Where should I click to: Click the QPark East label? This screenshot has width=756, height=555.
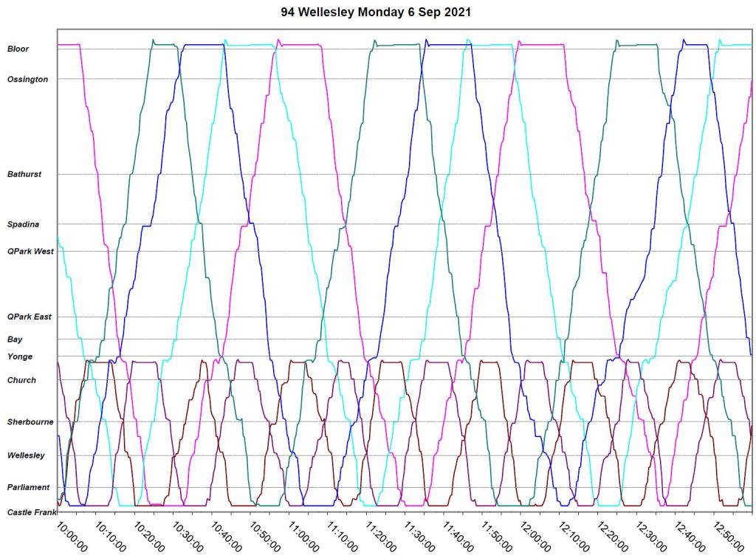tap(30, 317)
